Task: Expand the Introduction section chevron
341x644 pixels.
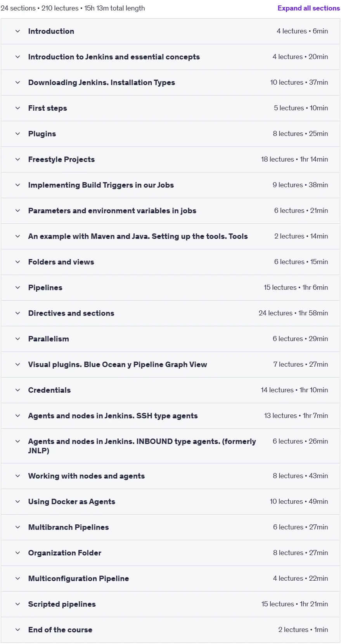Action: pos(17,31)
